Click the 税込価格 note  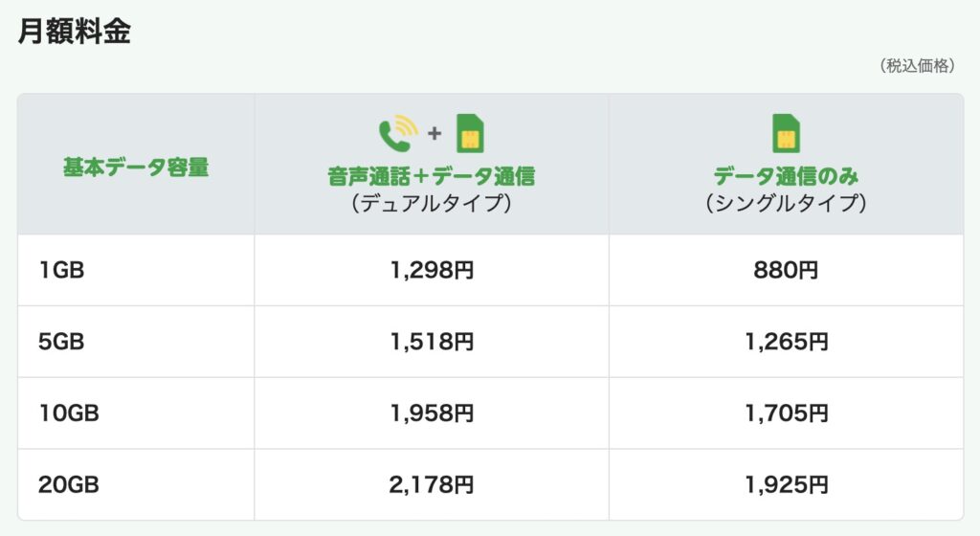point(916,66)
